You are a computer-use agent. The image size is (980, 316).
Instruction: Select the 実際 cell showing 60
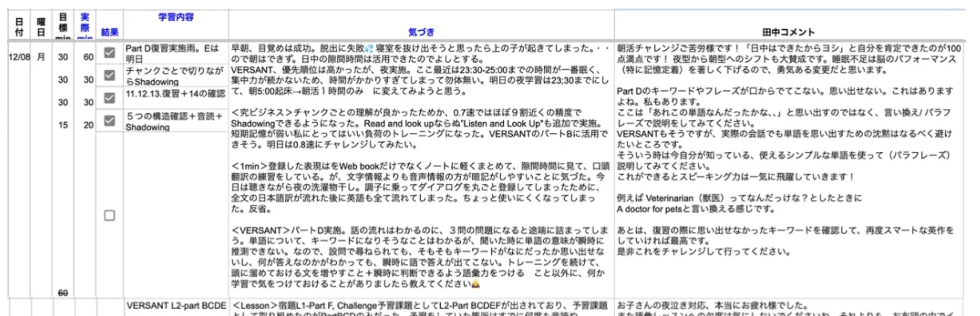(x=88, y=57)
